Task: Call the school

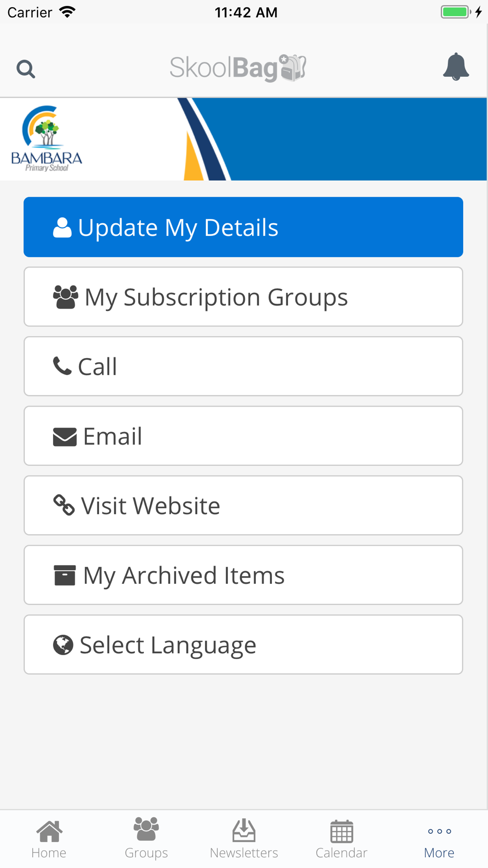Action: [x=243, y=366]
